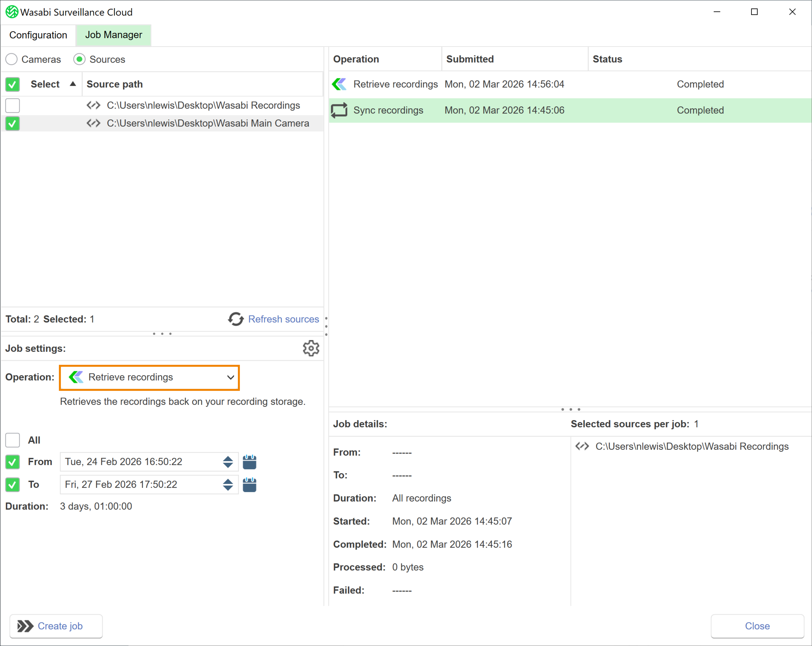The height and width of the screenshot is (646, 812).
Task: Click the splitter dots above Job settings
Action: point(162,334)
